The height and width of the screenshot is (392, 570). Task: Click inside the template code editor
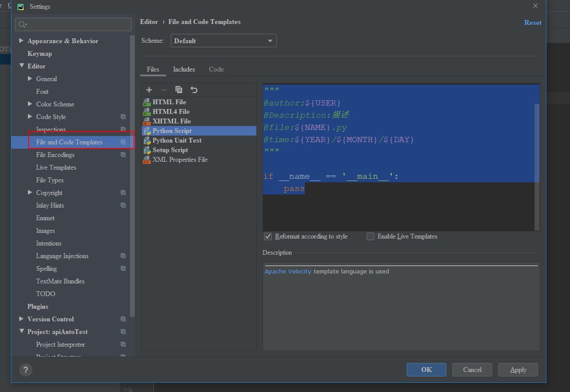tap(399, 157)
